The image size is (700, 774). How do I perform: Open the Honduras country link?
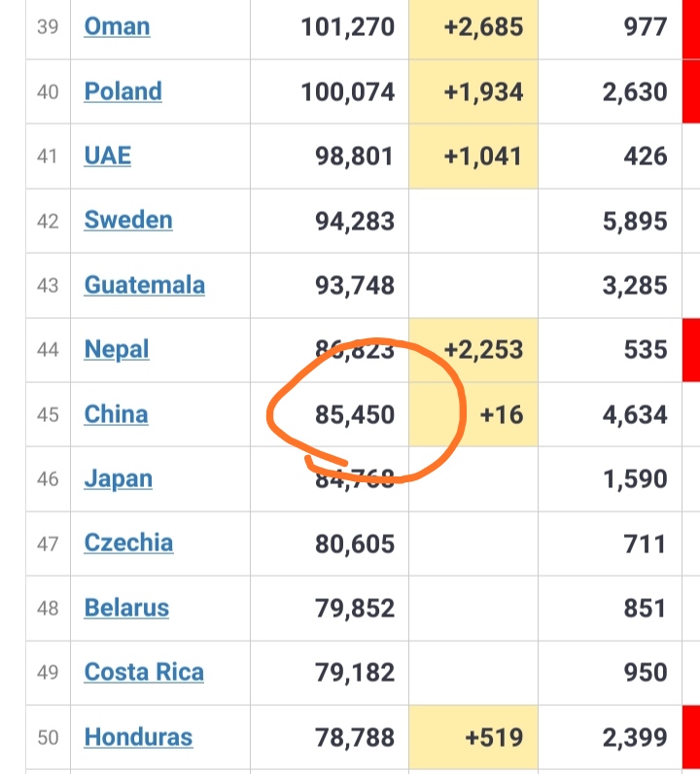(x=139, y=737)
